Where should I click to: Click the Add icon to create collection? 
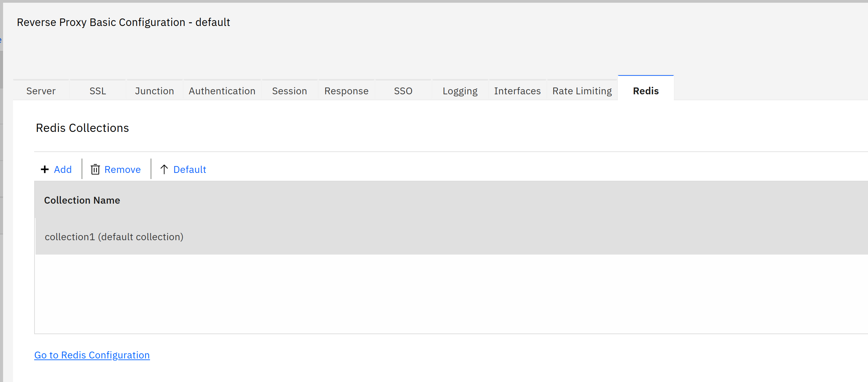(55, 169)
